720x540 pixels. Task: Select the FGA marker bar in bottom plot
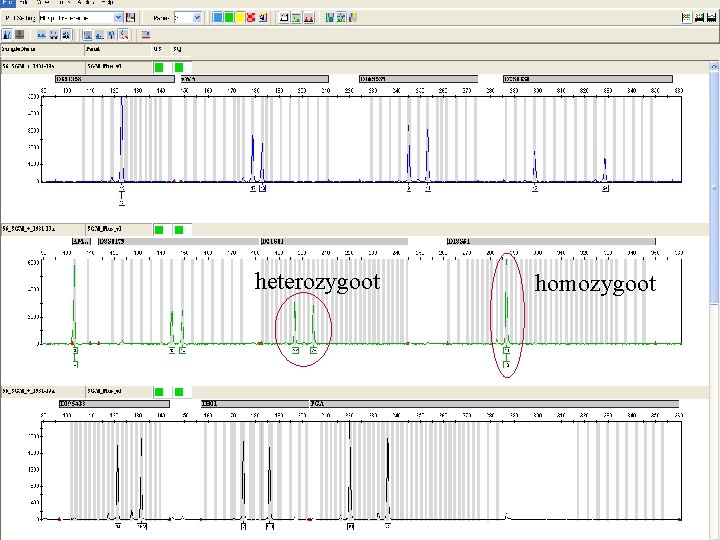pyautogui.click(x=494, y=402)
